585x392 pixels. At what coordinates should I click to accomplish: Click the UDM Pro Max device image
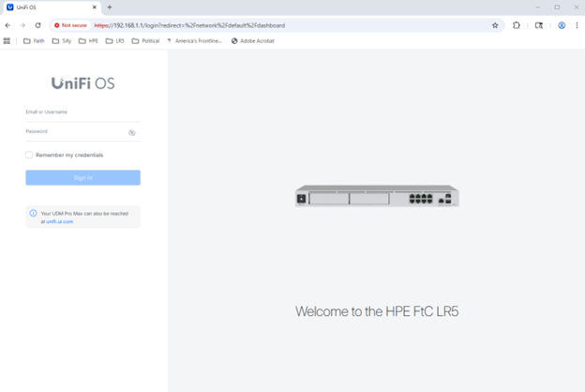click(377, 196)
